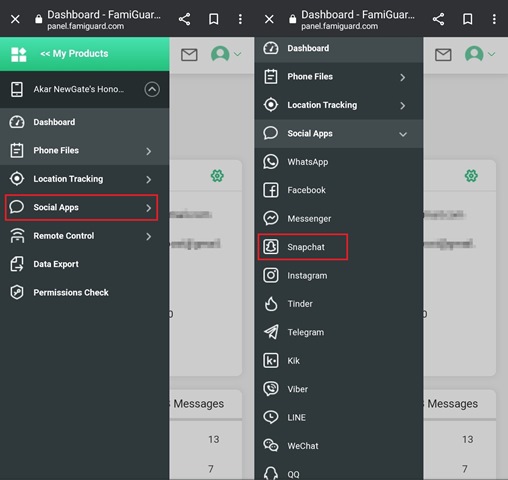Click the QQ penguin icon

[271, 473]
